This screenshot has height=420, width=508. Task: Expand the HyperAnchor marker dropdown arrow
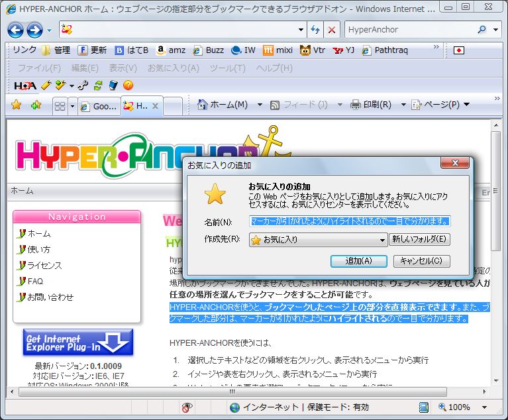72,86
